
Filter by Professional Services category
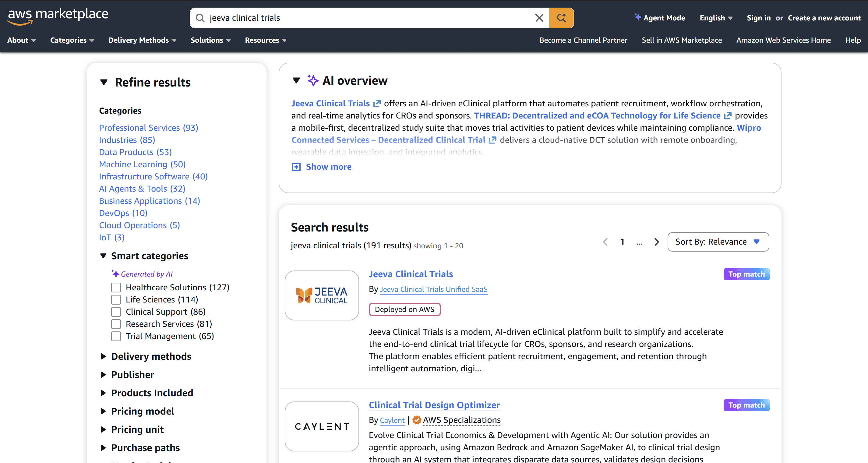149,128
